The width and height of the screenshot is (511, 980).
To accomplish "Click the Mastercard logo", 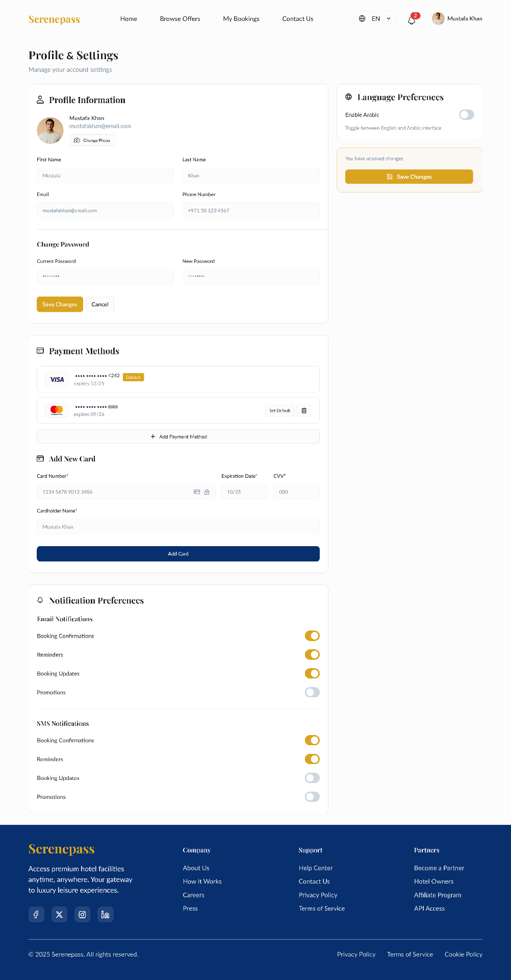I will 57,410.
